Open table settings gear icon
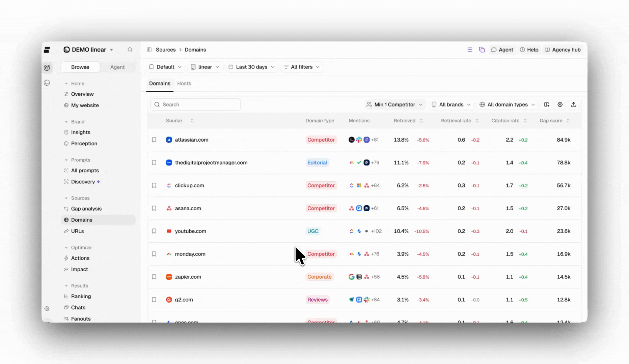Viewport: 629px width, 364px height. click(x=560, y=104)
